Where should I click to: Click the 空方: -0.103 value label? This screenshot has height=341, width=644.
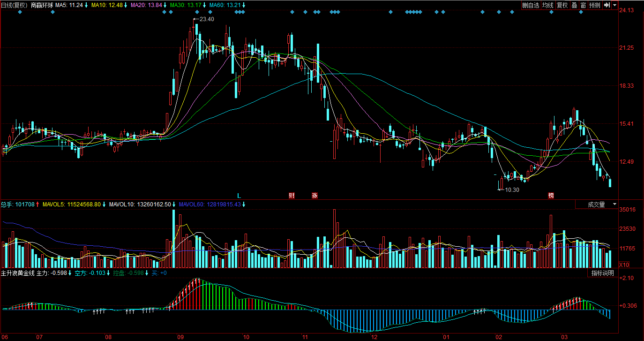[90, 273]
